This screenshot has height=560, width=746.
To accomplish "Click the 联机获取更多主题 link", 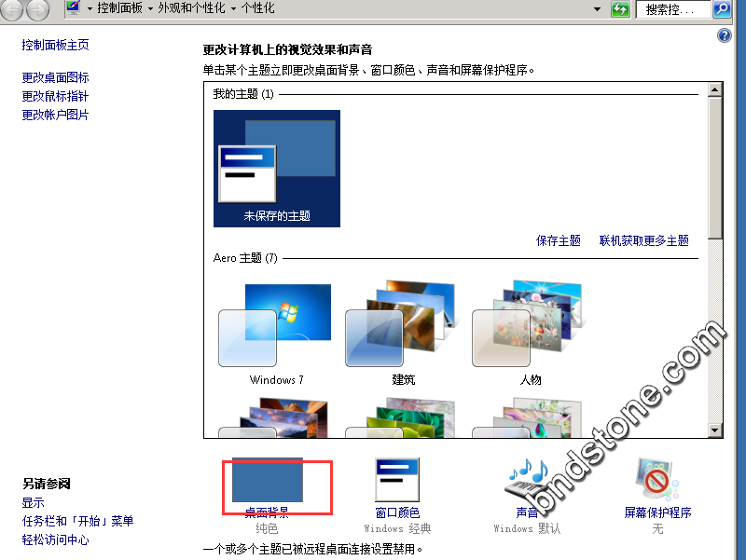I will [x=643, y=240].
